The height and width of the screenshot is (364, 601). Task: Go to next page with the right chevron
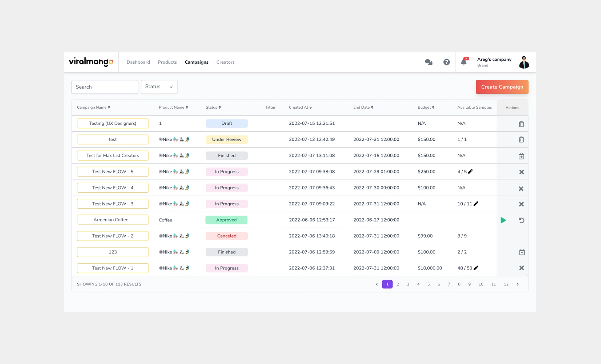click(x=518, y=284)
